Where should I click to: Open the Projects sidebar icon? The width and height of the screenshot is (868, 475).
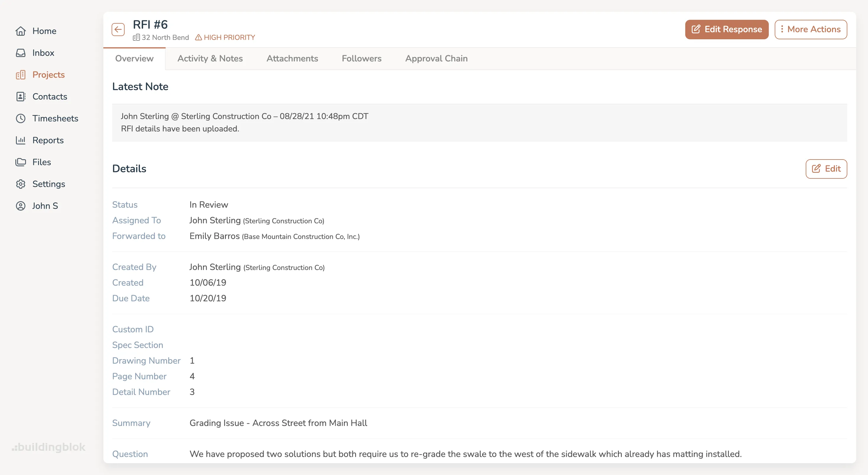(x=21, y=74)
